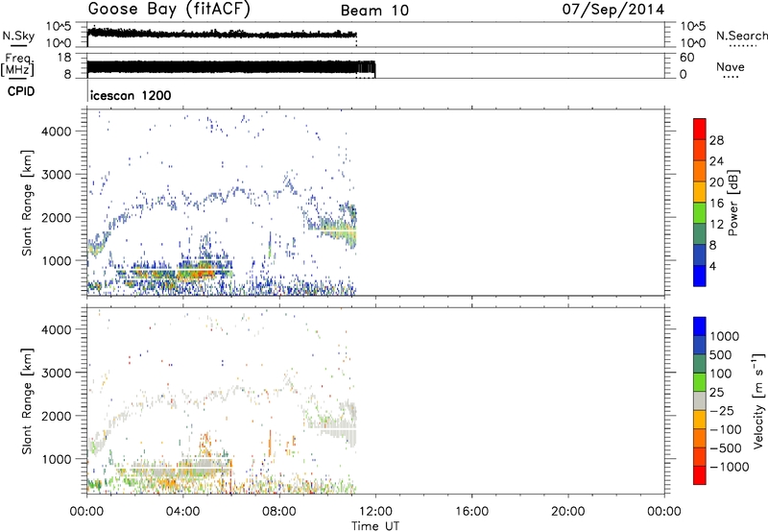Click the "icescan 1200" CPID text

131,95
